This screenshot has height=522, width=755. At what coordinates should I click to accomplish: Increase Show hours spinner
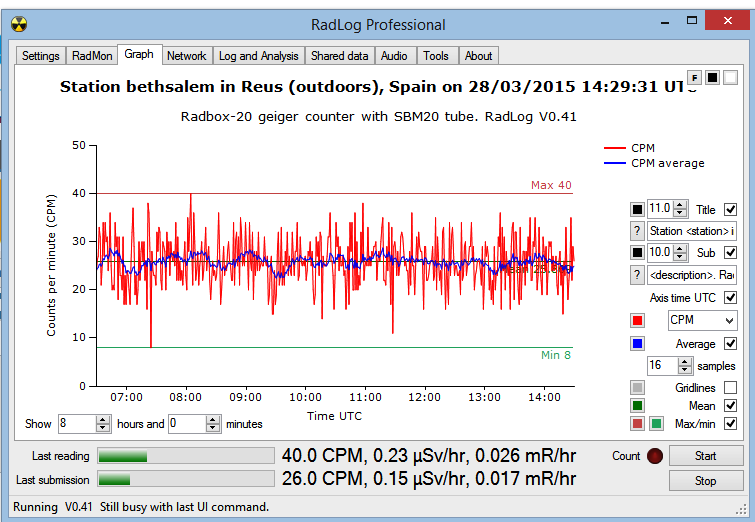103,420
